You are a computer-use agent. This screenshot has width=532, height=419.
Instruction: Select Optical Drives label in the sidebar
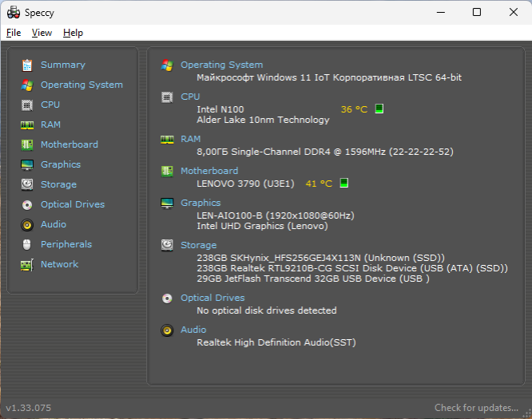click(73, 204)
